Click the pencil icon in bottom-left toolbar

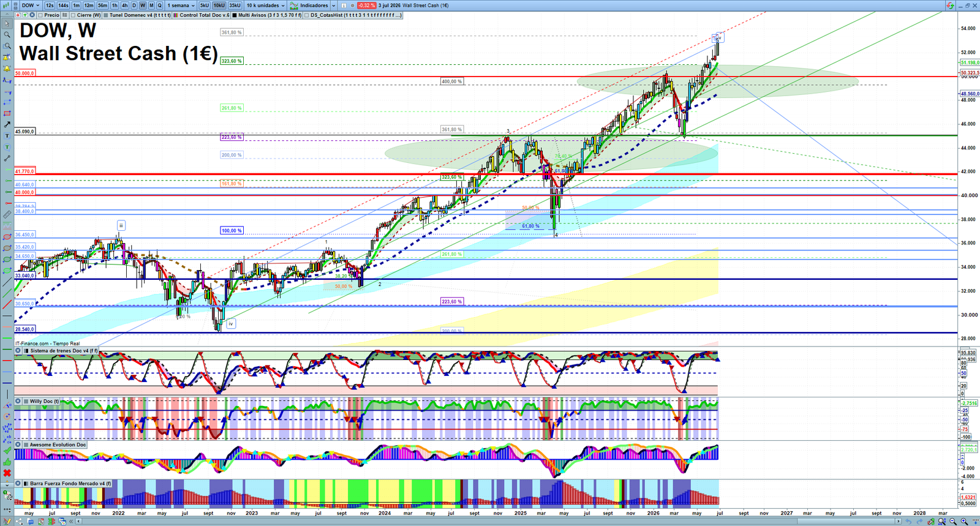(7, 521)
